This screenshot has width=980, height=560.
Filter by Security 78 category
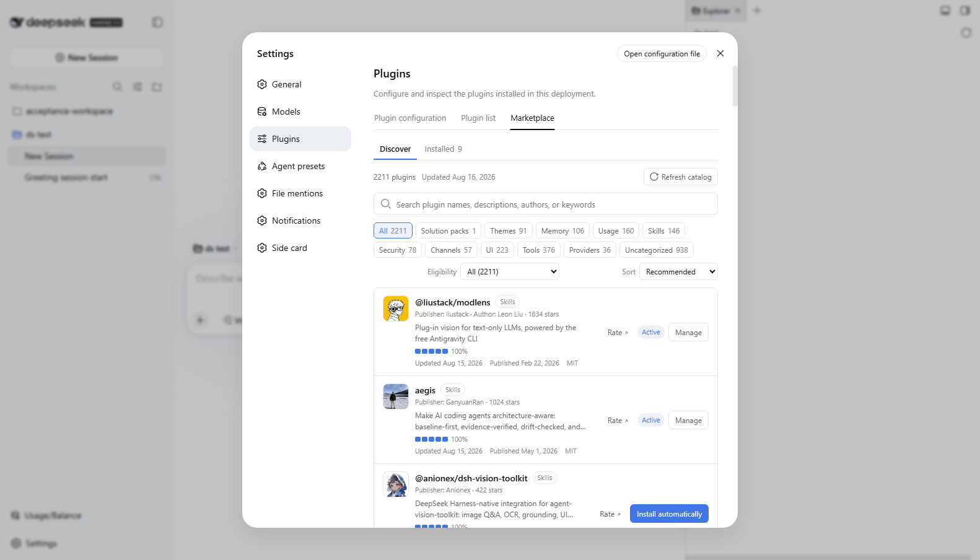point(398,250)
